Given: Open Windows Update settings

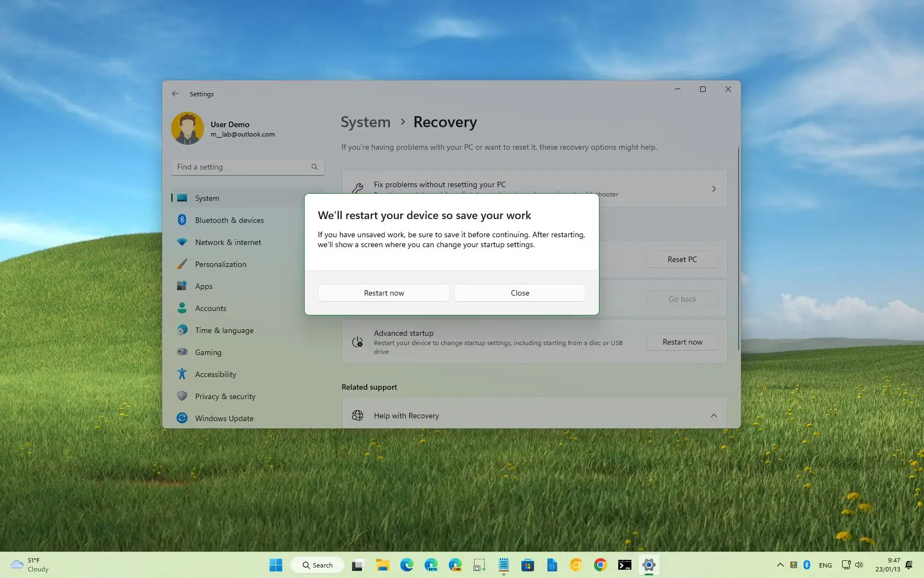Looking at the screenshot, I should [224, 418].
